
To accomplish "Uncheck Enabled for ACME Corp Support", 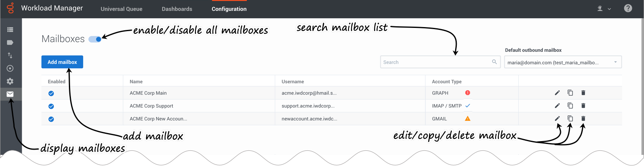I will pyautogui.click(x=51, y=106).
